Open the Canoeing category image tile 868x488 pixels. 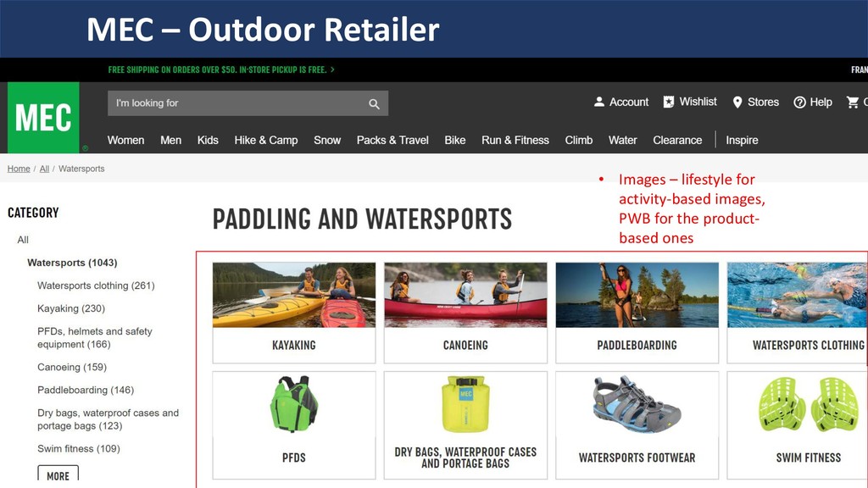(x=465, y=313)
